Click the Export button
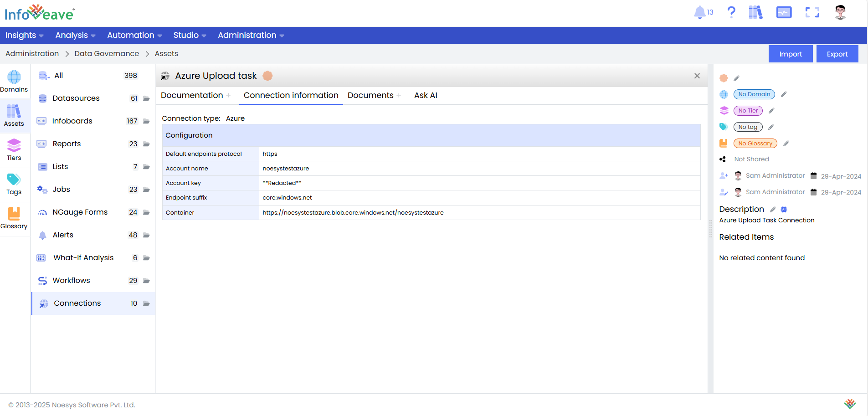This screenshot has width=868, height=416. tap(837, 54)
